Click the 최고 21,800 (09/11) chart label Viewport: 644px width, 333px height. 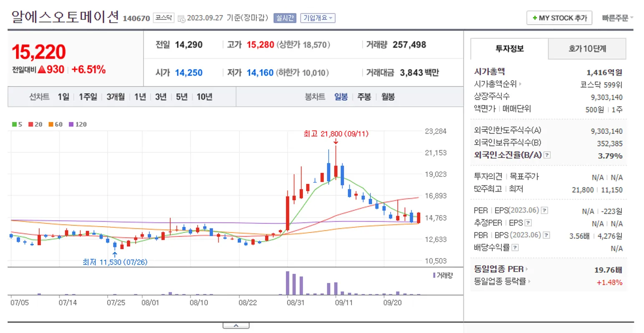336,134
